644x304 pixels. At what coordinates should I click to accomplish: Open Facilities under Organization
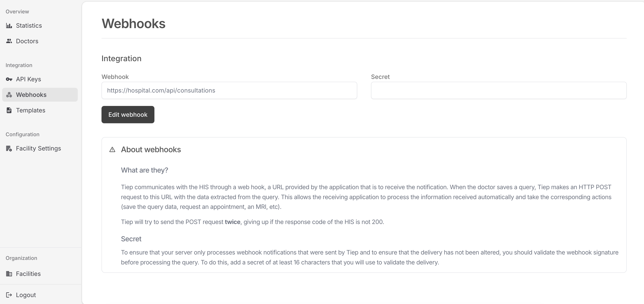click(28, 274)
